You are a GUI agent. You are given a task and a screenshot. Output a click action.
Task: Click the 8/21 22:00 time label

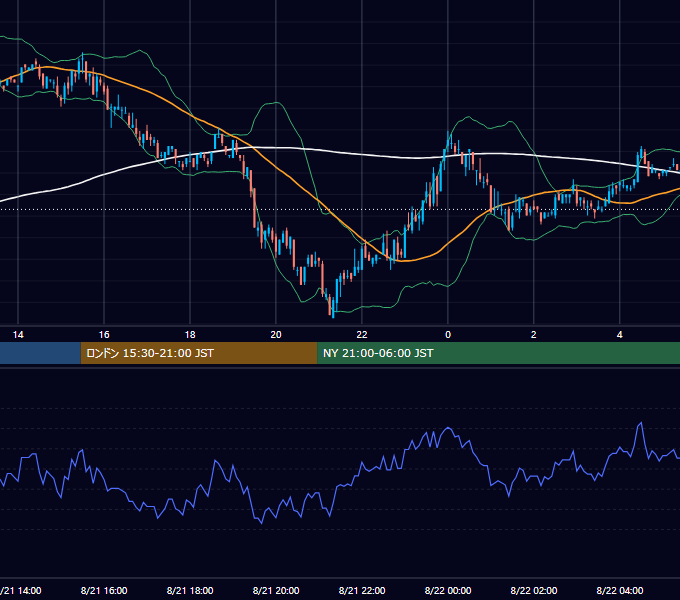pos(362,590)
